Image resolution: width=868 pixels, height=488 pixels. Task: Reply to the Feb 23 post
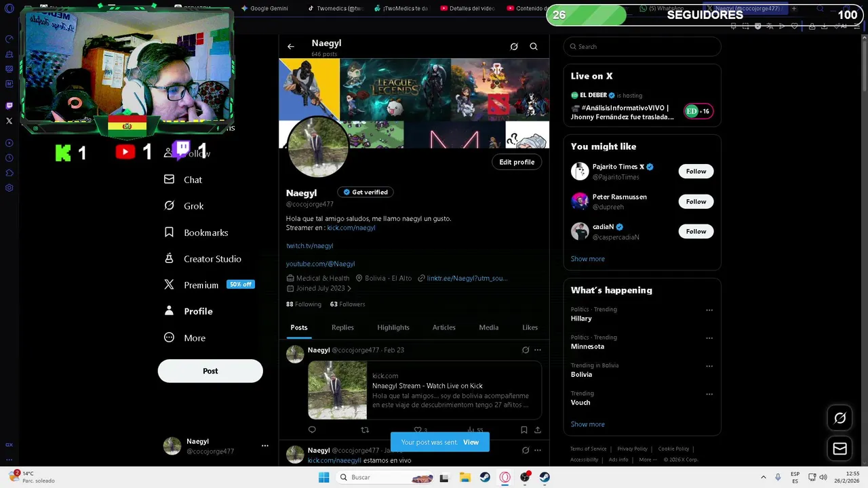pyautogui.click(x=312, y=430)
